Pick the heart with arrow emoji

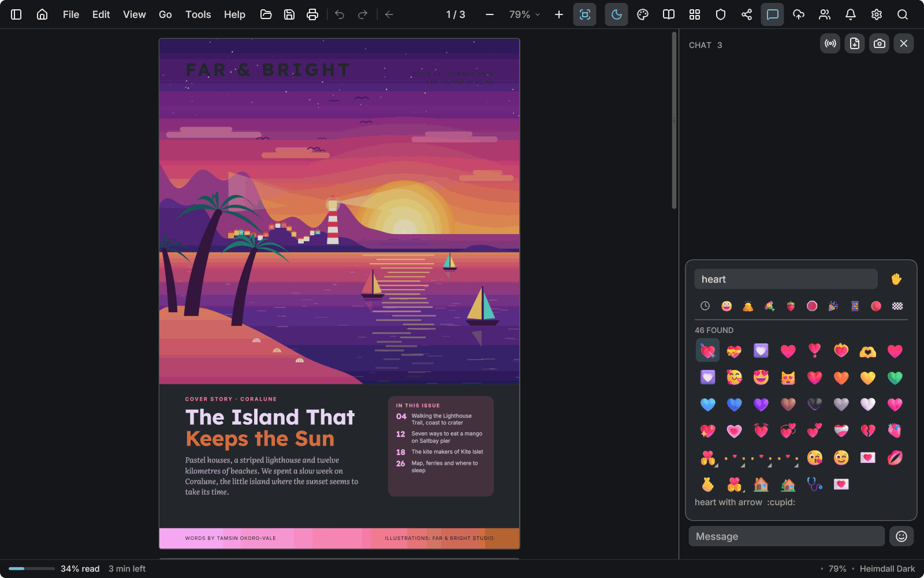pos(708,351)
